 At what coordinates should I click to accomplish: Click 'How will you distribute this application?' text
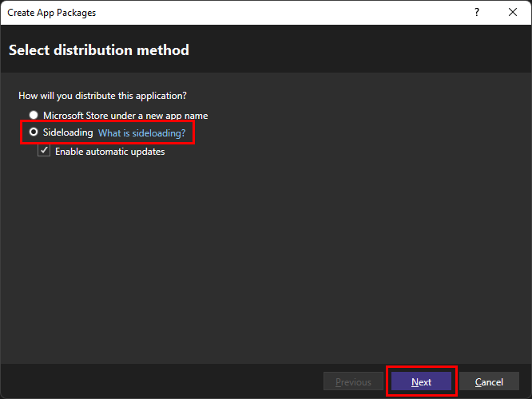coord(102,96)
